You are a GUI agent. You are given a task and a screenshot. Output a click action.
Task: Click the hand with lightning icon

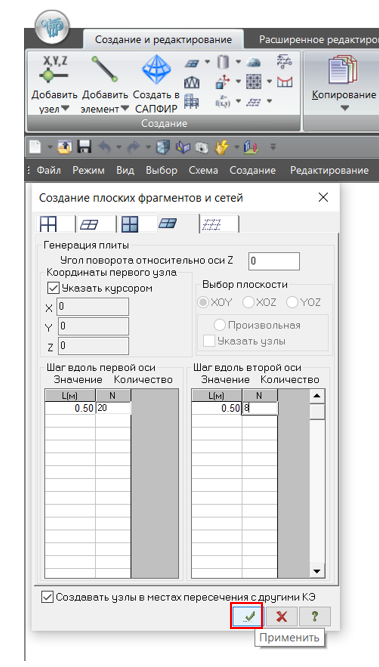[x=222, y=147]
